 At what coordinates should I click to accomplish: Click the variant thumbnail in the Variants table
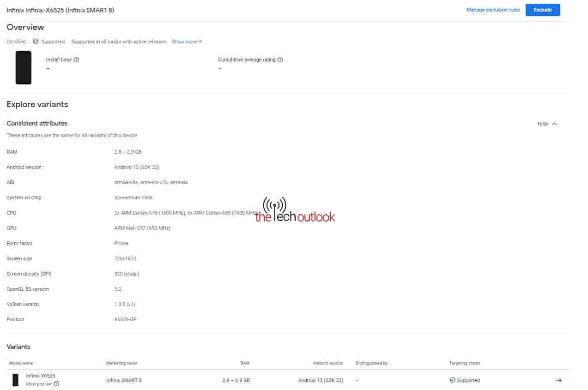tap(15, 380)
